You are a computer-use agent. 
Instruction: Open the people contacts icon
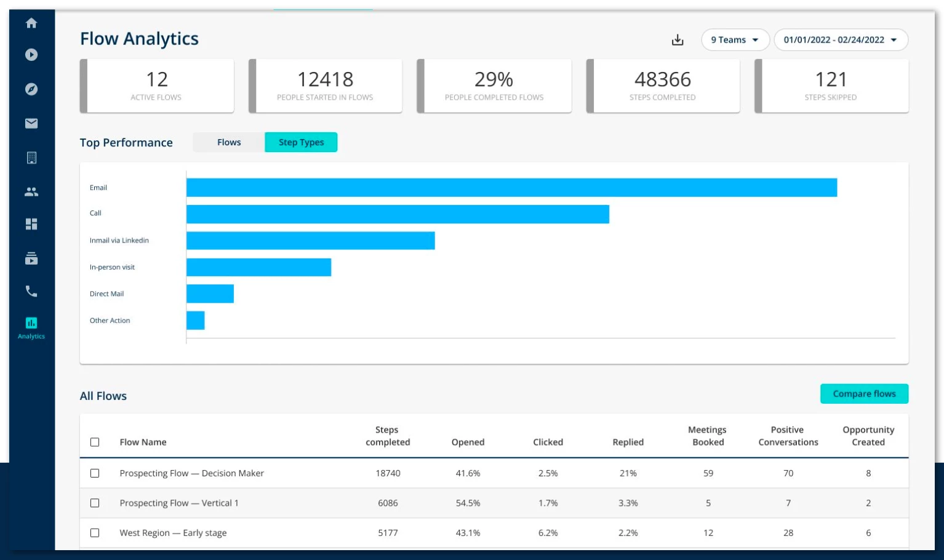pyautogui.click(x=31, y=192)
